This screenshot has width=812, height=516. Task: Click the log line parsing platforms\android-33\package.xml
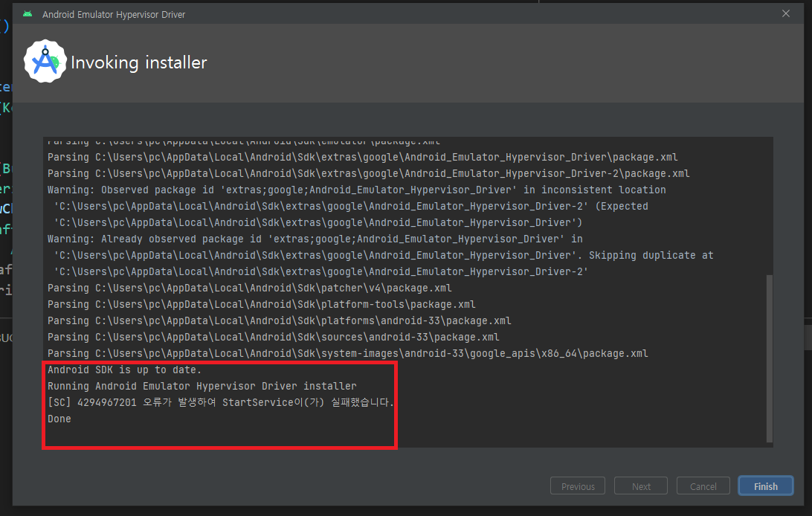point(279,320)
